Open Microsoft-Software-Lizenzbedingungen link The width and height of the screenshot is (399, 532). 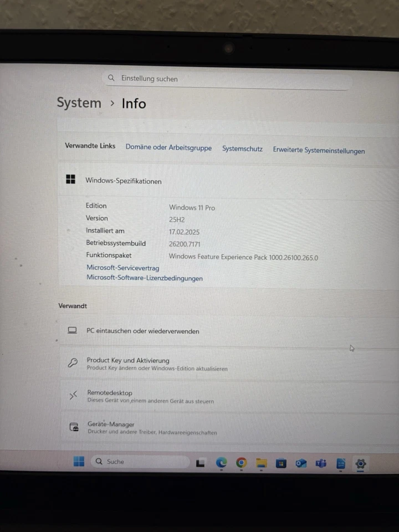coord(145,278)
